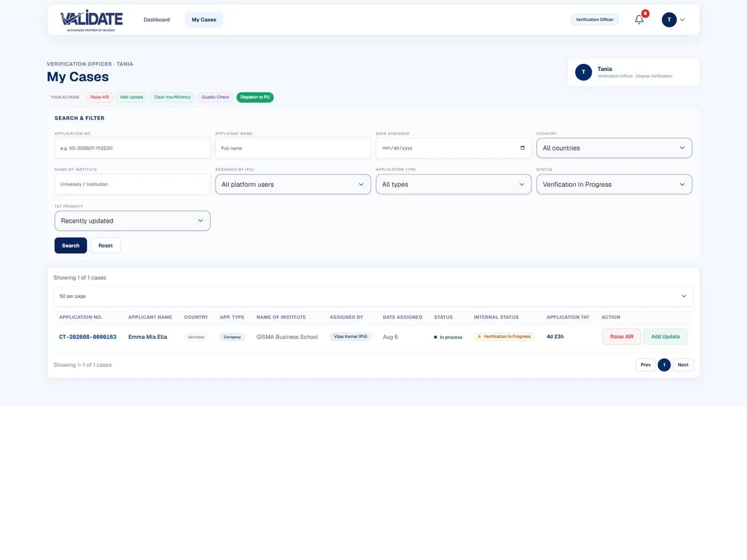The height and width of the screenshot is (560, 747).
Task: Click the Date Assigned field
Action: 454,148
